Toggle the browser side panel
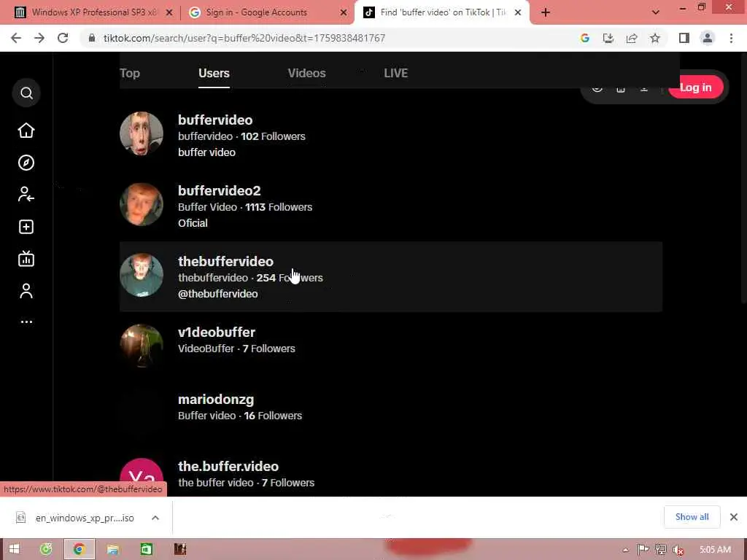 [x=684, y=38]
